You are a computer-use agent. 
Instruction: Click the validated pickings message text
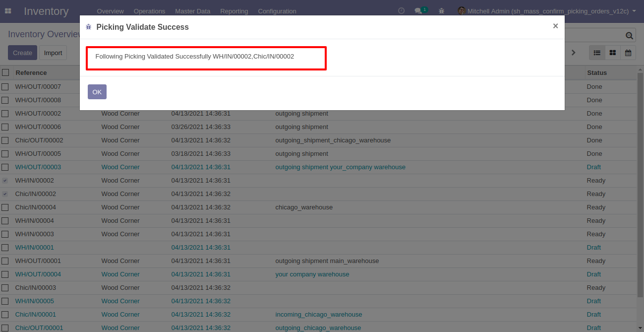click(195, 57)
